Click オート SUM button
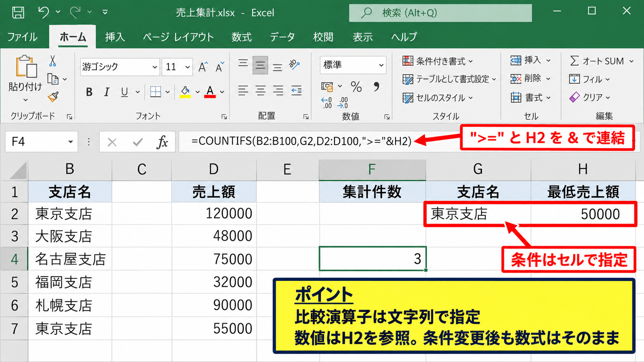Screen dimensions: 644x362 click(x=602, y=61)
